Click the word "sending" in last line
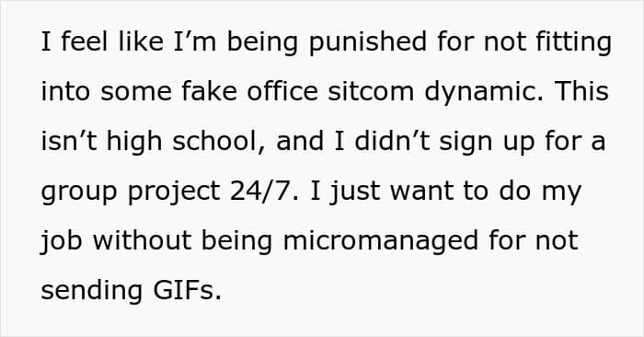 pyautogui.click(x=92, y=291)
